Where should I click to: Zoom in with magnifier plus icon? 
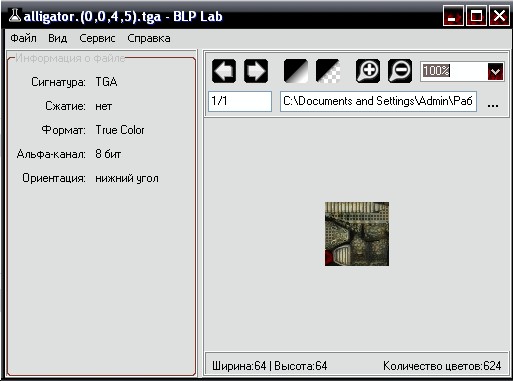(x=368, y=71)
